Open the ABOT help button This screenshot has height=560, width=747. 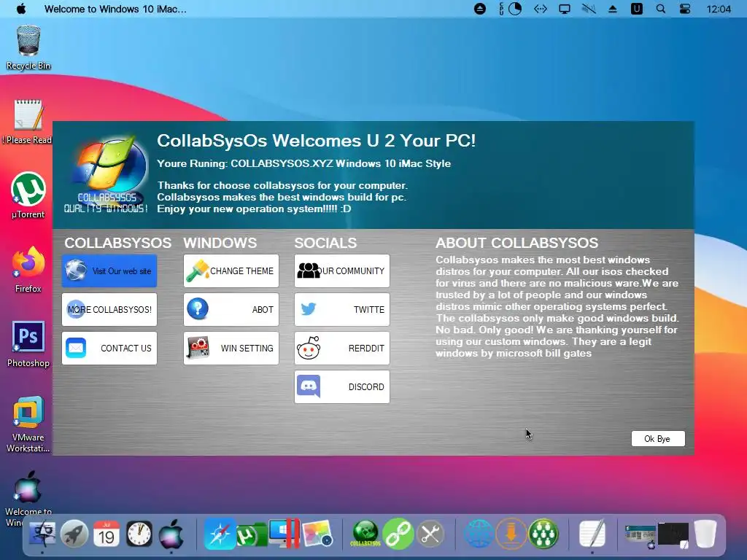231,309
